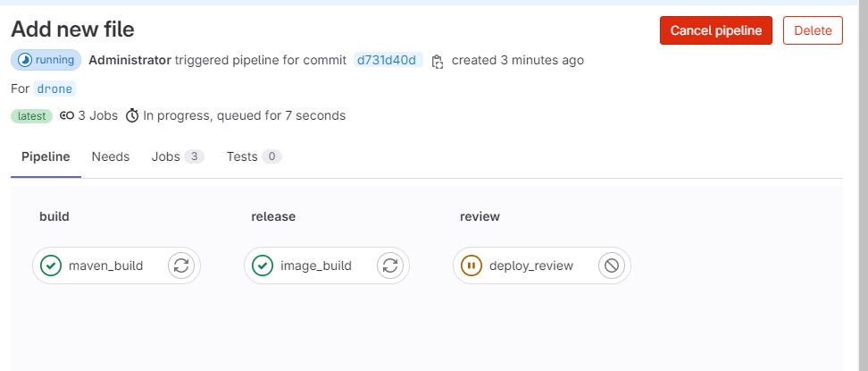
Task: Click the running pipeline status badge
Action: (x=46, y=60)
